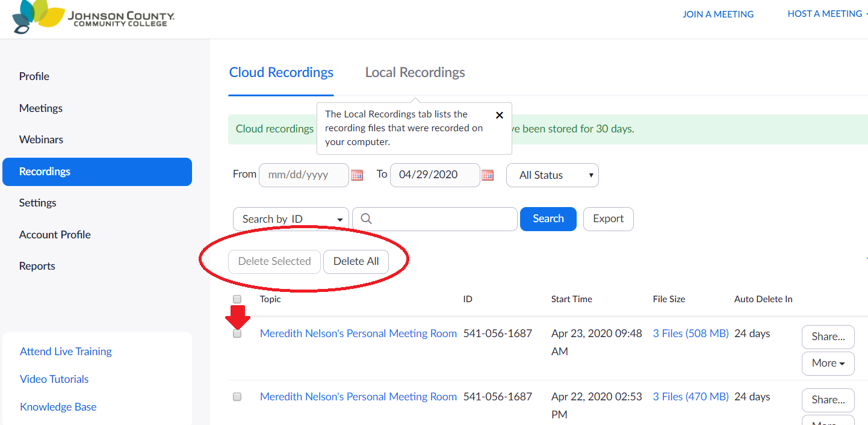Viewport: 868px width, 425px height.
Task: Select the Apr 22 recording's checkbox
Action: pos(237,396)
